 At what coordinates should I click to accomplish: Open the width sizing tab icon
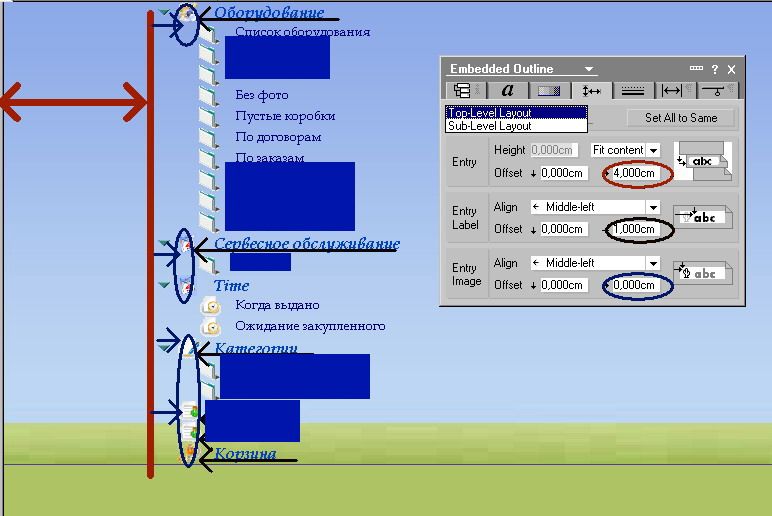click(673, 91)
